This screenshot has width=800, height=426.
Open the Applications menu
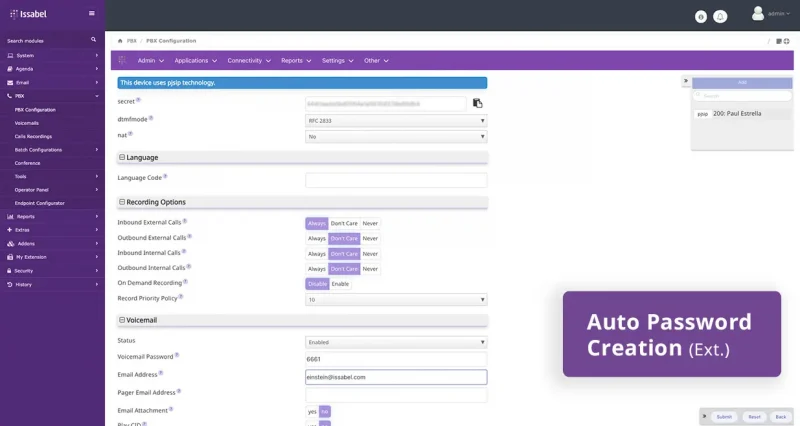tap(194, 61)
